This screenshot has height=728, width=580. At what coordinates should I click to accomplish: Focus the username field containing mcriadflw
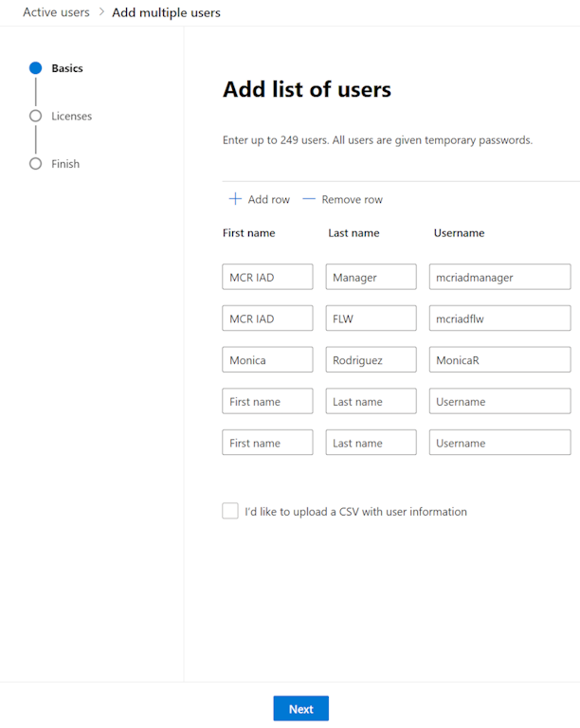(x=499, y=318)
